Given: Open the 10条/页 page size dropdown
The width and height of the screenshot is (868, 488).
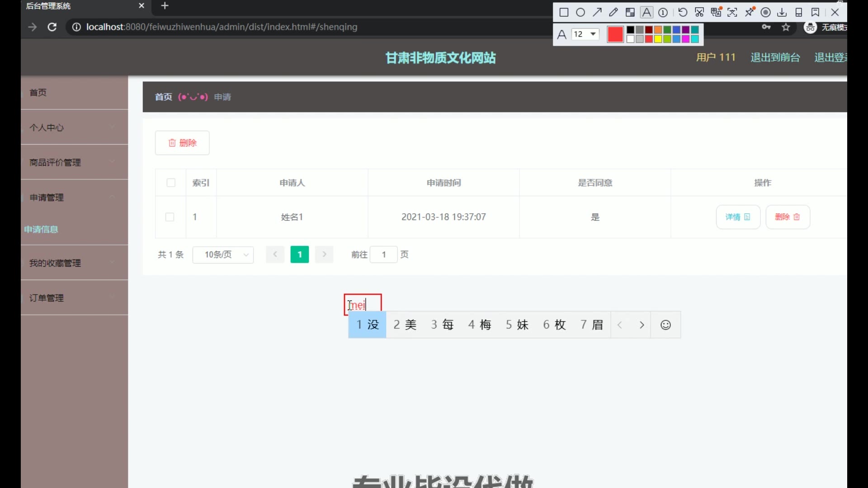Looking at the screenshot, I should pyautogui.click(x=223, y=255).
